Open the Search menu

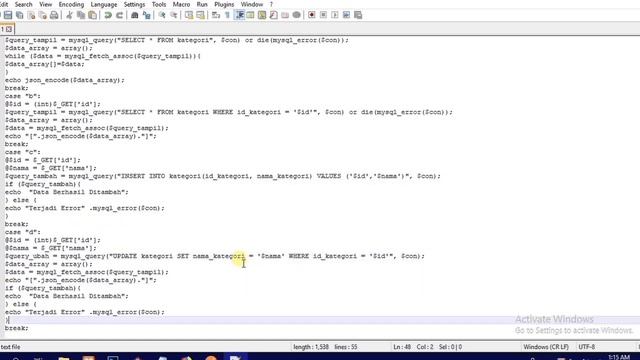click(x=23, y=4)
